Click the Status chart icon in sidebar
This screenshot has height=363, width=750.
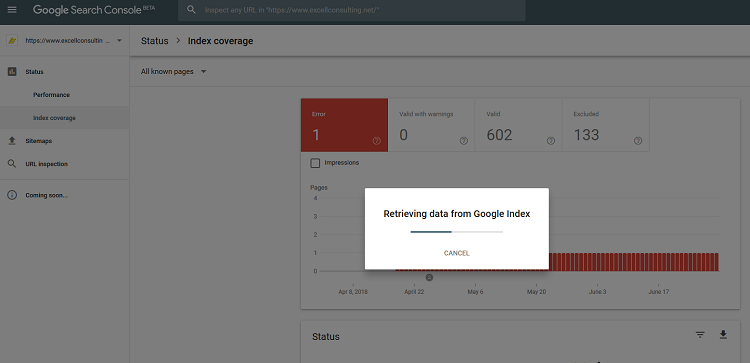point(12,72)
